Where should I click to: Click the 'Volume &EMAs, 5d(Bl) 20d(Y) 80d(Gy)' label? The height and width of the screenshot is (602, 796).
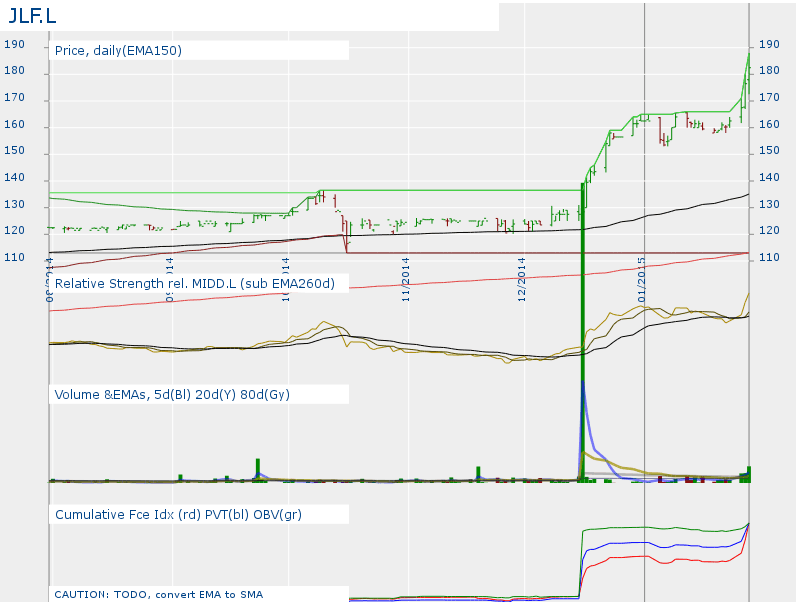coord(172,394)
